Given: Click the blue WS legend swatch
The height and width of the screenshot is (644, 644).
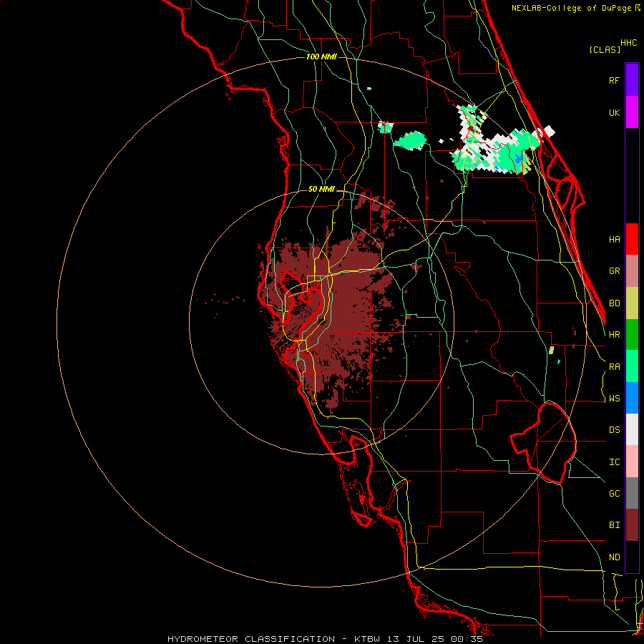Looking at the screenshot, I should coord(632,398).
